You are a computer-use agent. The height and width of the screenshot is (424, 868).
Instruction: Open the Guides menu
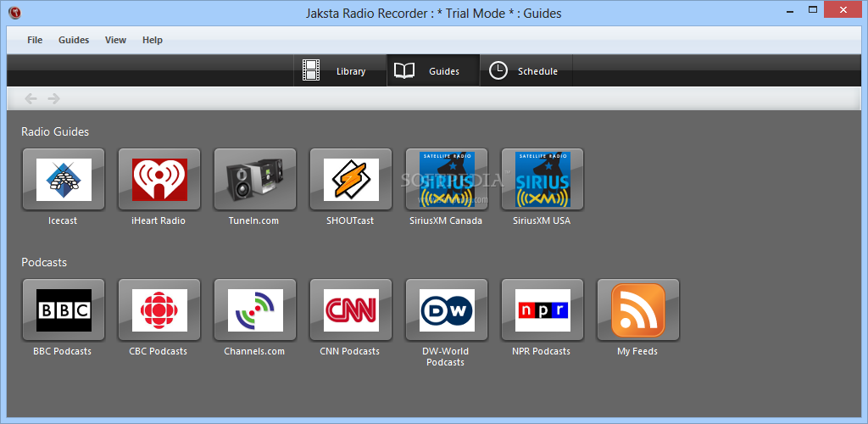tap(74, 40)
